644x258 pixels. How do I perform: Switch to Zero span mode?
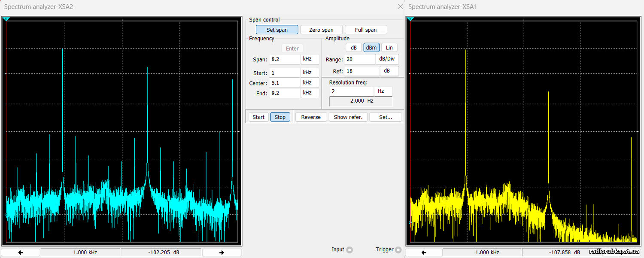pyautogui.click(x=322, y=30)
